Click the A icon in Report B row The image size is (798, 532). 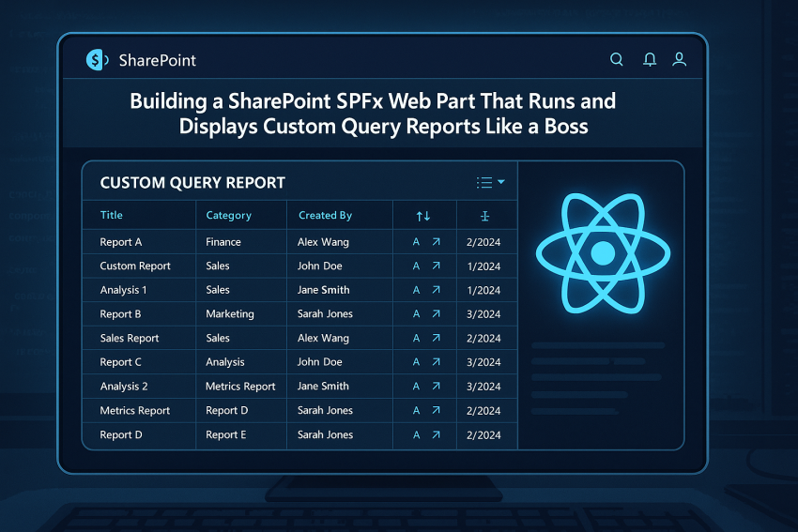pos(416,313)
